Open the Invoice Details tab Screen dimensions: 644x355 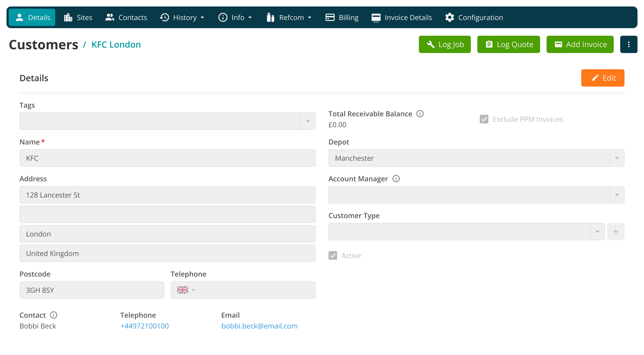pos(402,17)
